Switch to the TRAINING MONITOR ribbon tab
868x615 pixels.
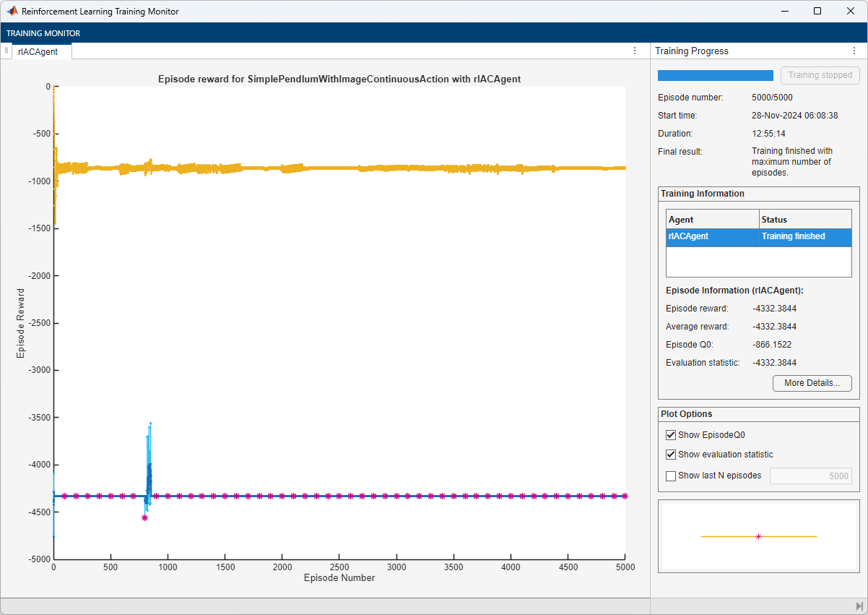(x=43, y=33)
